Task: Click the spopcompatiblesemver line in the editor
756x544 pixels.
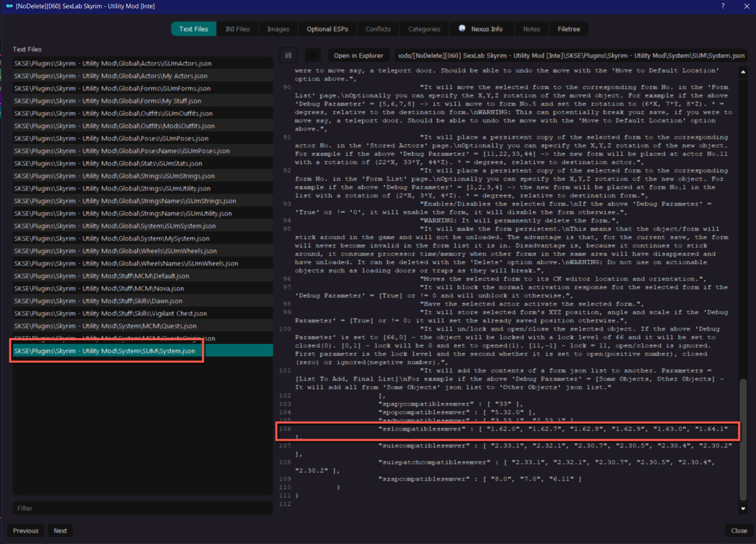Action: tap(457, 412)
